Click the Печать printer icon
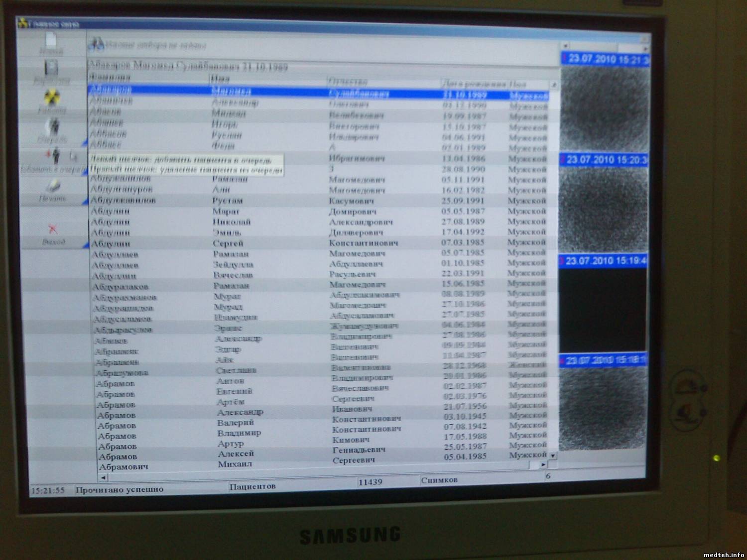This screenshot has width=747, height=560. point(53,187)
